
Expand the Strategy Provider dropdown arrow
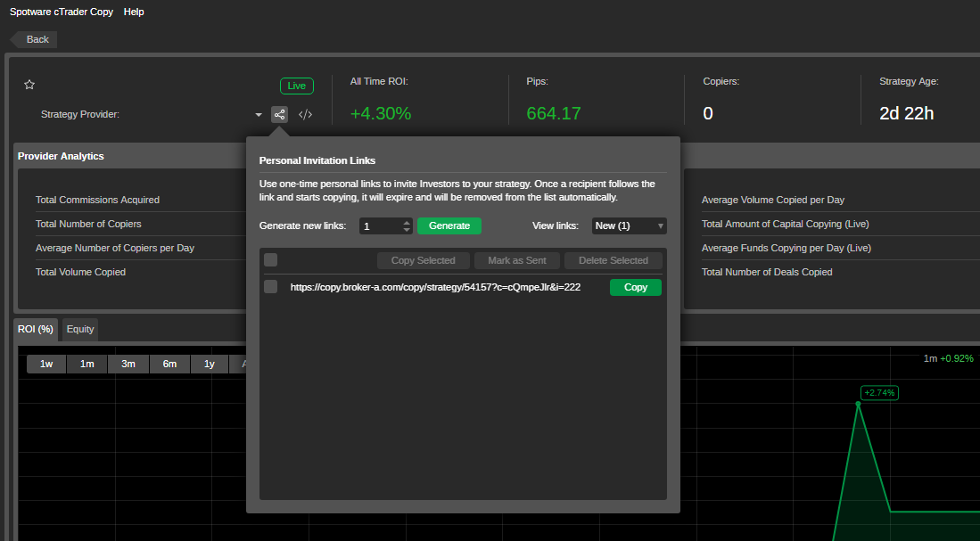259,115
